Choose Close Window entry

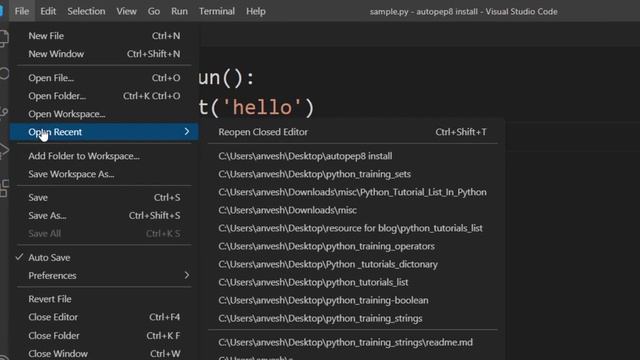click(x=104, y=353)
